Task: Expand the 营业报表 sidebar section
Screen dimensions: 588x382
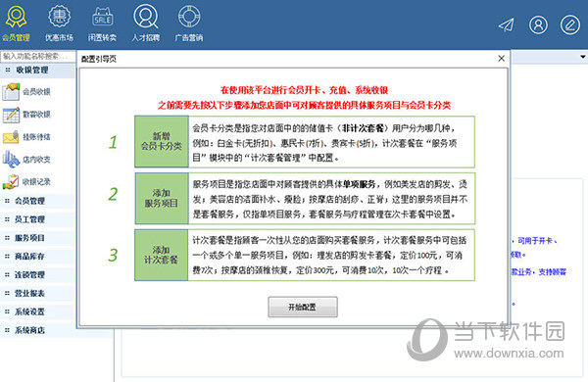Action: 37,293
